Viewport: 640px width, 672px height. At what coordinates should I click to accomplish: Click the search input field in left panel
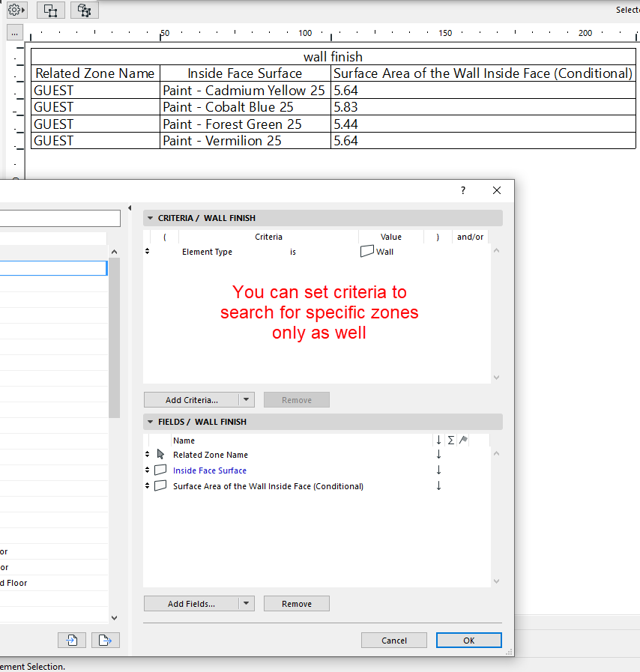60,218
